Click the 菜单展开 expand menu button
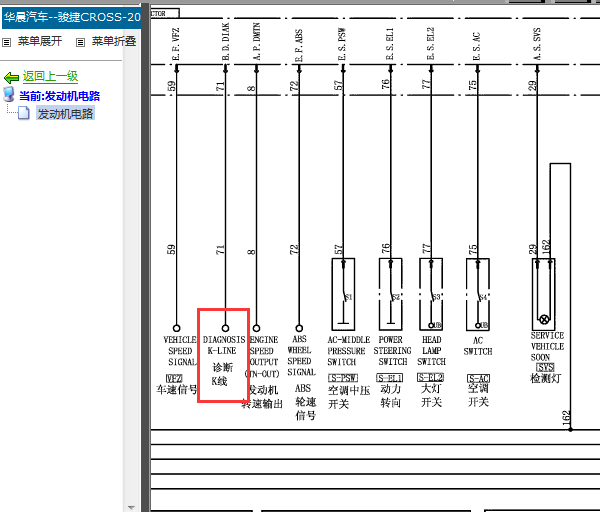600x512 pixels. (40, 41)
